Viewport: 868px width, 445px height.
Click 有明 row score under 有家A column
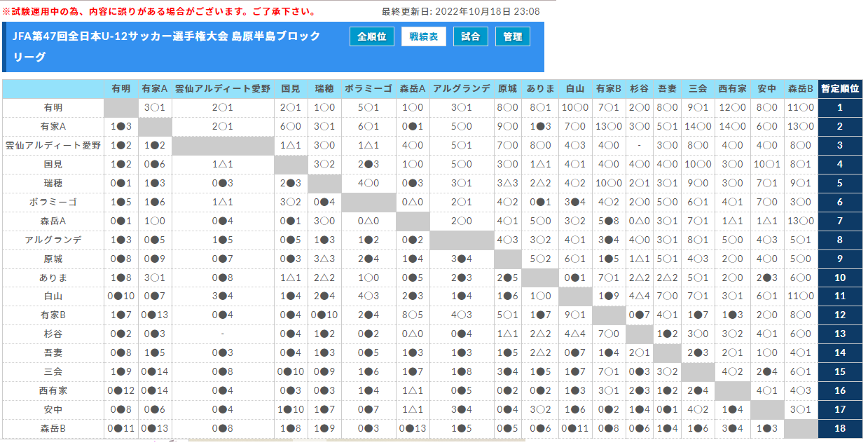click(x=154, y=108)
